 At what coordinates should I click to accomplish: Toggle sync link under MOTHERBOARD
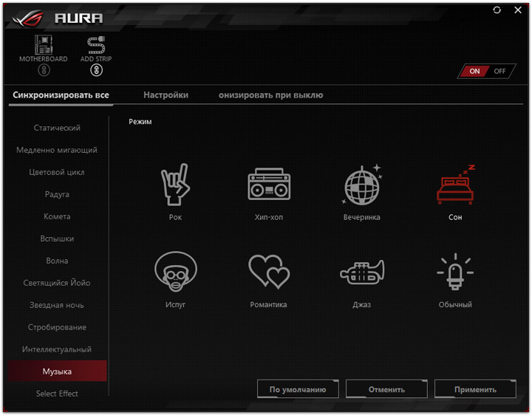point(44,70)
